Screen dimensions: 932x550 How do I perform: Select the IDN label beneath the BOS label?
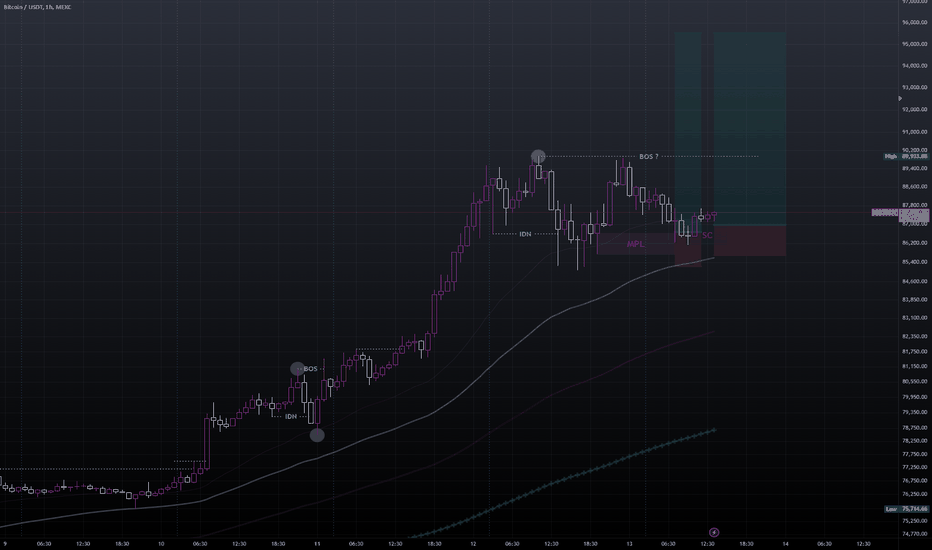(291, 416)
